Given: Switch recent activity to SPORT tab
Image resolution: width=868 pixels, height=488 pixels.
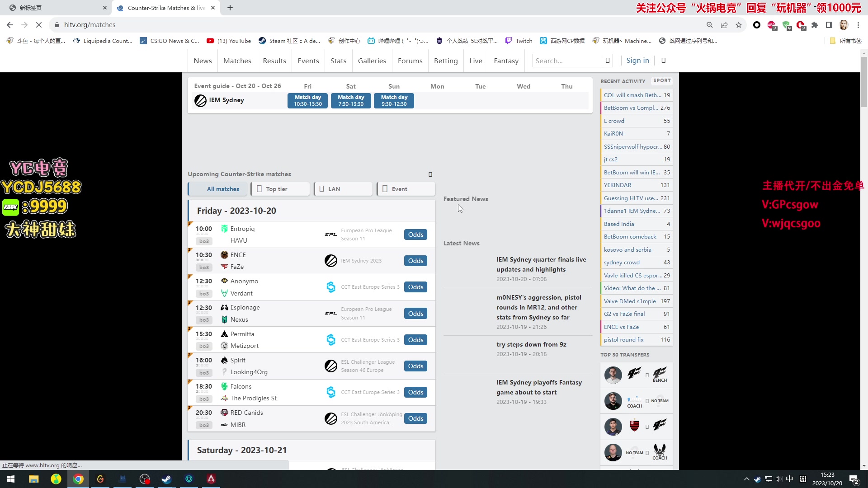Looking at the screenshot, I should click(662, 81).
